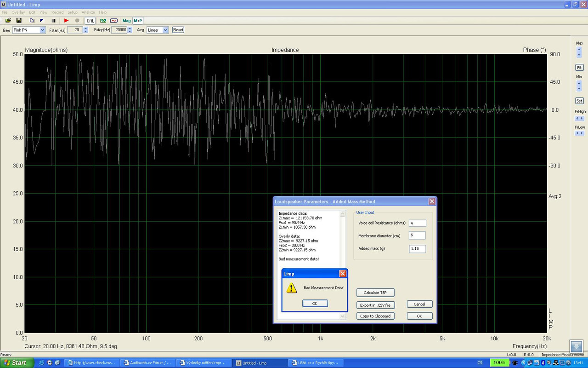Click the FrLow left-right spinner
588x368 pixels.
point(579,133)
